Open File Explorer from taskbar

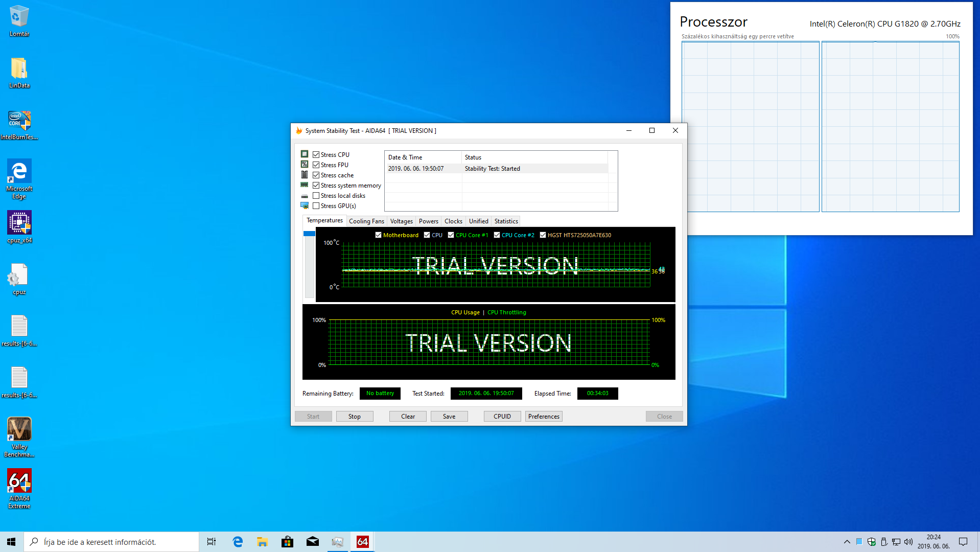click(x=263, y=542)
